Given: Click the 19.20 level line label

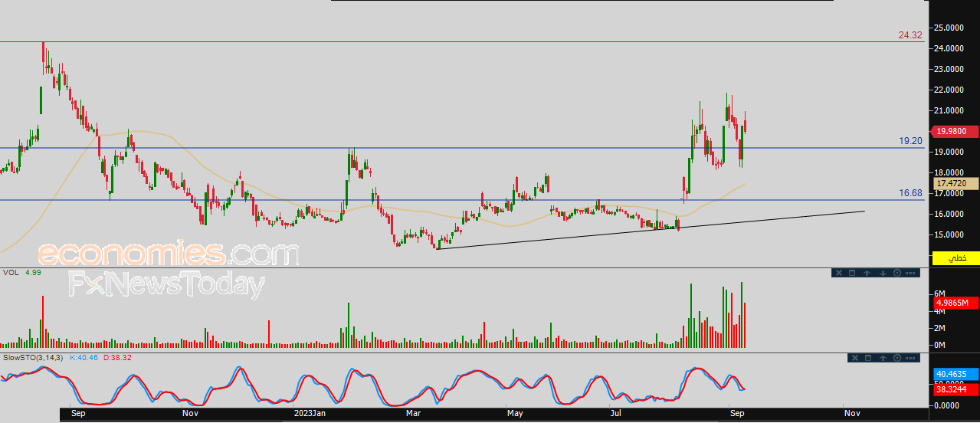Looking at the screenshot, I should [x=910, y=141].
